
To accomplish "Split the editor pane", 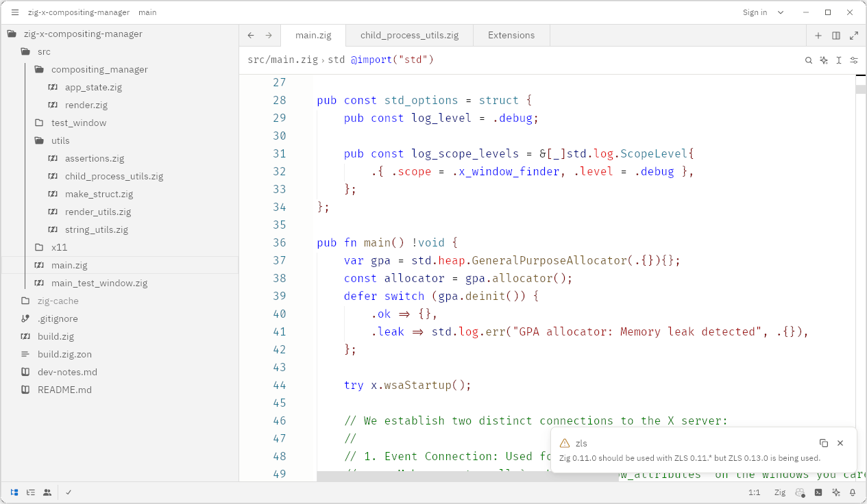I will 836,36.
